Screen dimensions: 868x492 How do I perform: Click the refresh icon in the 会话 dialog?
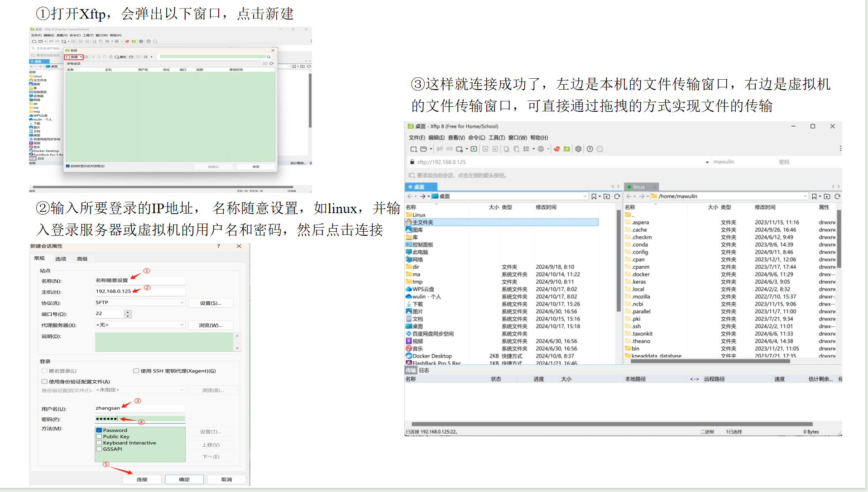point(272,63)
